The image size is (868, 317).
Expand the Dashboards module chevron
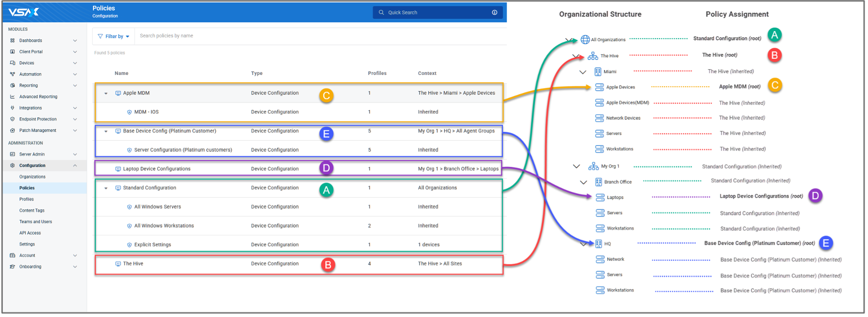click(75, 40)
